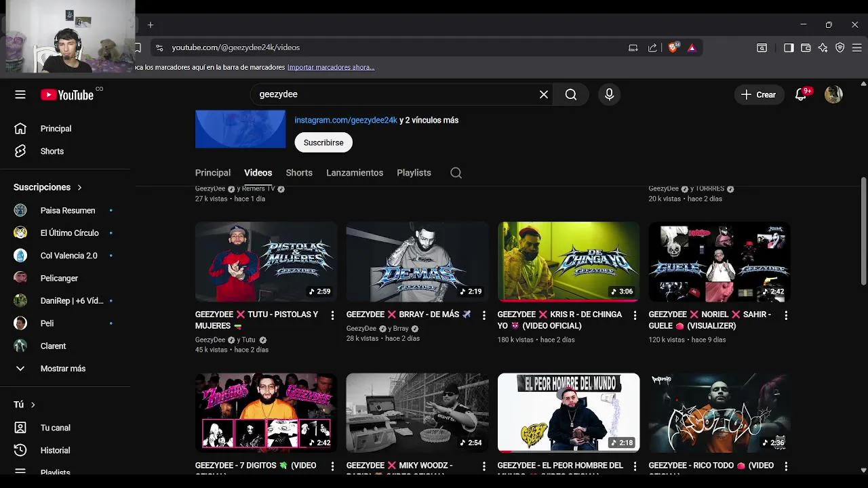Play the DE MÁS video thumbnail
This screenshot has height=488, width=868.
[417, 262]
